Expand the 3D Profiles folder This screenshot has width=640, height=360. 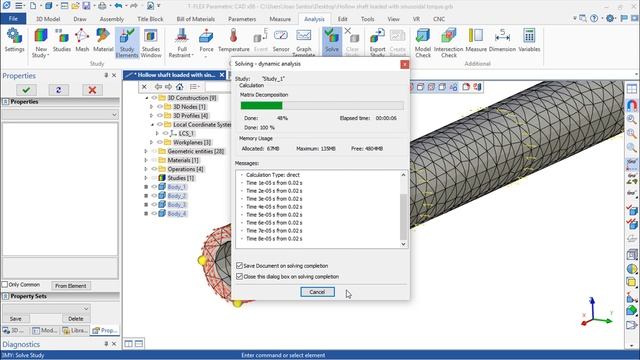point(151,116)
